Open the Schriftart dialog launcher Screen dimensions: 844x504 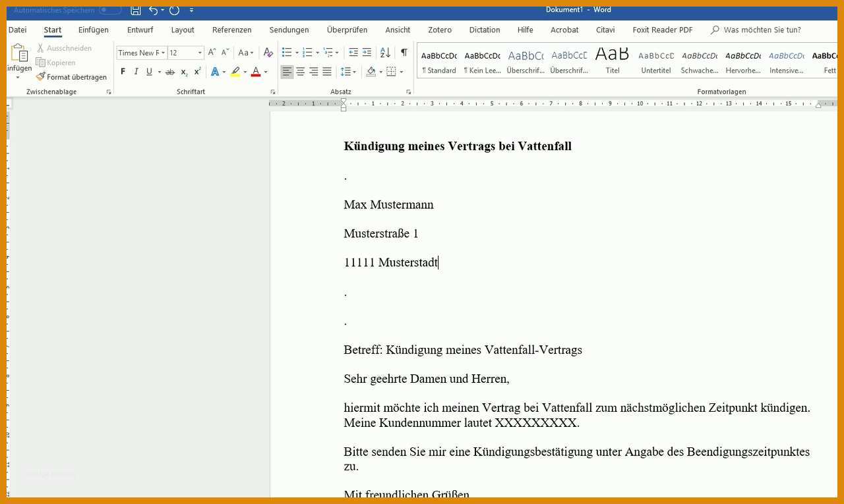(x=273, y=92)
